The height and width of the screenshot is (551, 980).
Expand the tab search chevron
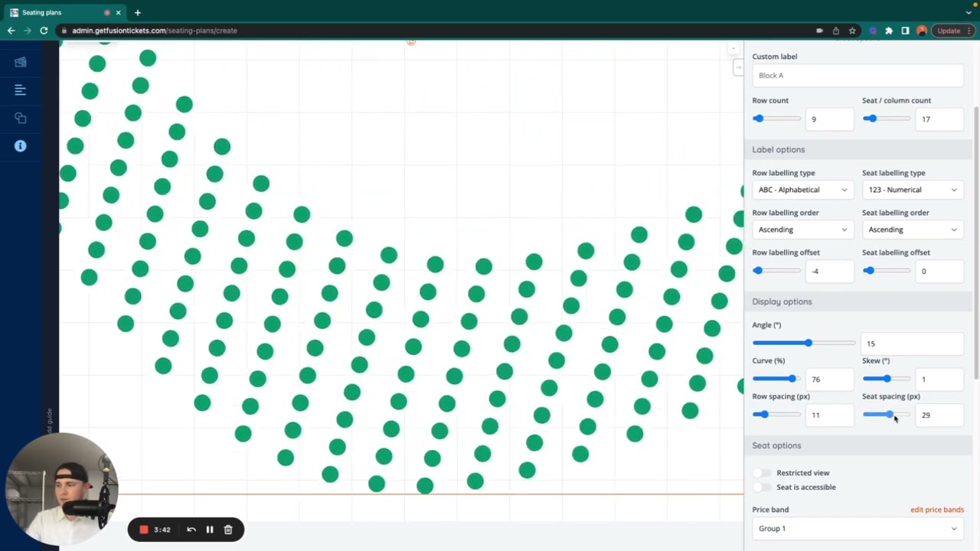969,12
